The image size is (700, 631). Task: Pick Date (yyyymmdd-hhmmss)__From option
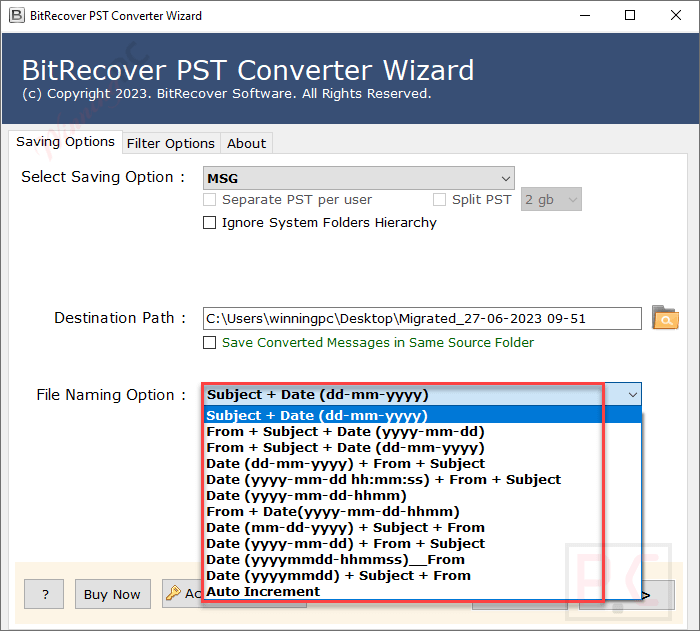(423, 560)
